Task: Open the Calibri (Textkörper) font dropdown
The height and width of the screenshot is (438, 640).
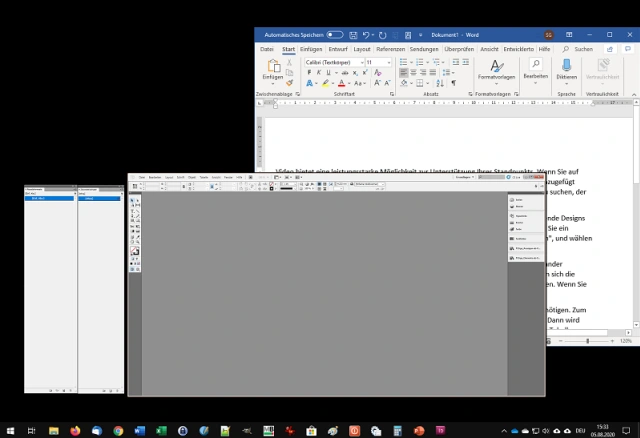Action: point(333,62)
